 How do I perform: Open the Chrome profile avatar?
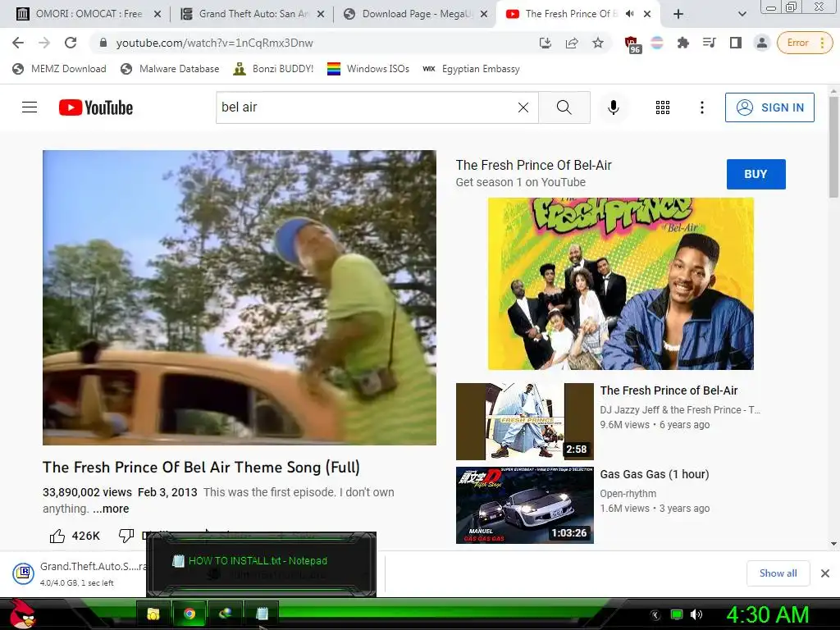[762, 43]
